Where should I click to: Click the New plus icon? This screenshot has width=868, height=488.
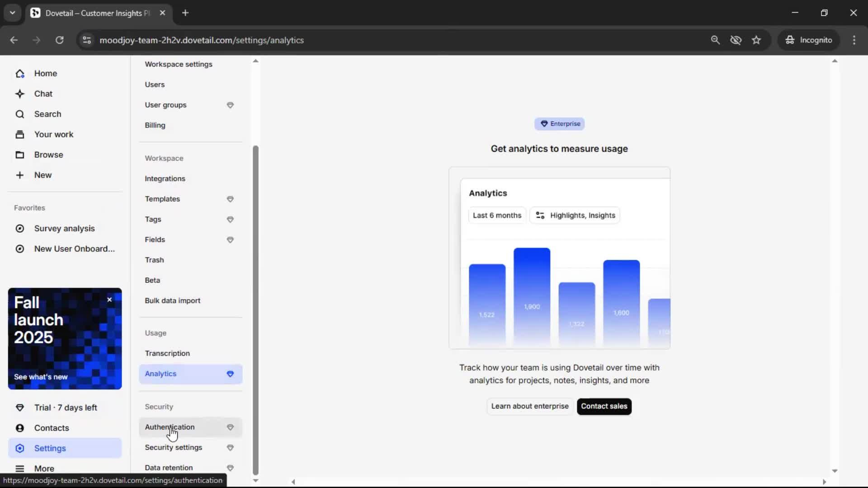pos(20,175)
